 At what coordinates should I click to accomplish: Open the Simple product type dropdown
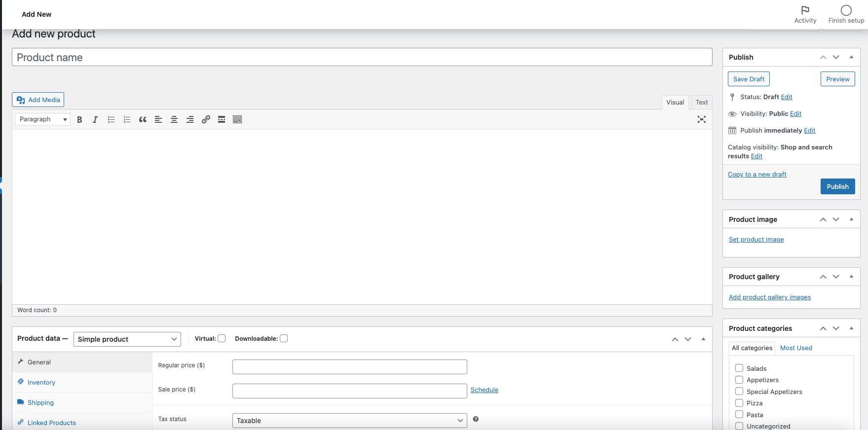[127, 339]
